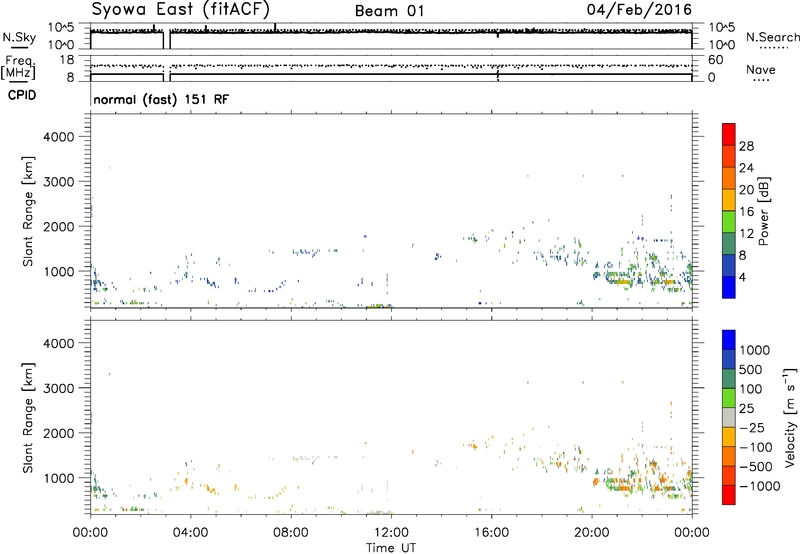Click the "N.Search" legend label
This screenshot has height=554, width=800.
pyautogui.click(x=772, y=37)
